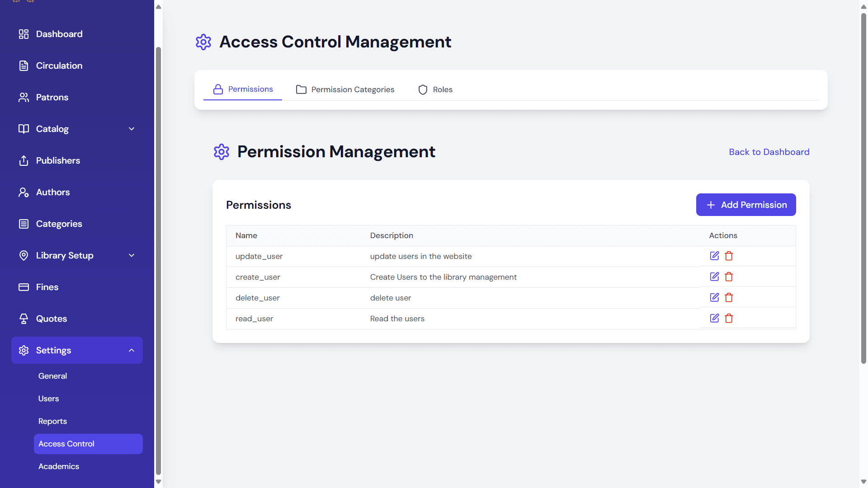This screenshot has width=868, height=488.
Task: Delete the create_user permission
Action: click(729, 277)
